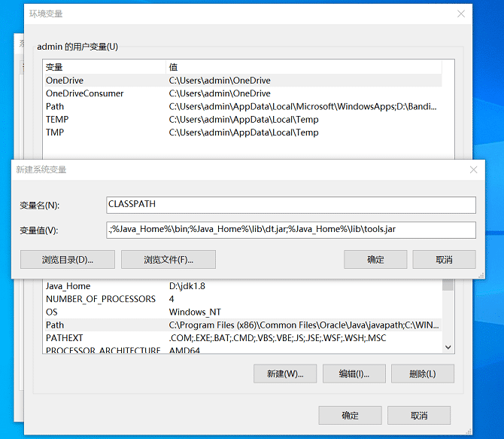This screenshot has height=439, width=504.
Task: Select the PATHEXT system variable row
Action: [x=242, y=338]
